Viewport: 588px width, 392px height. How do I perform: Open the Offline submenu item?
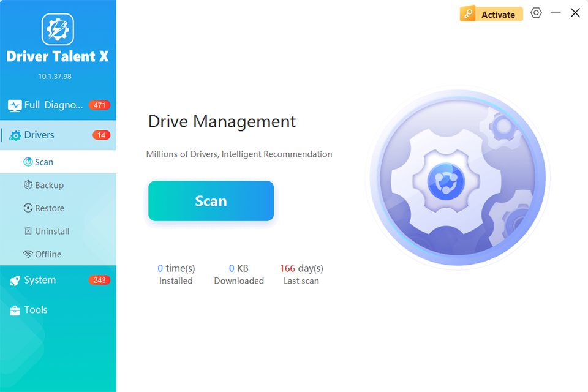point(58,254)
